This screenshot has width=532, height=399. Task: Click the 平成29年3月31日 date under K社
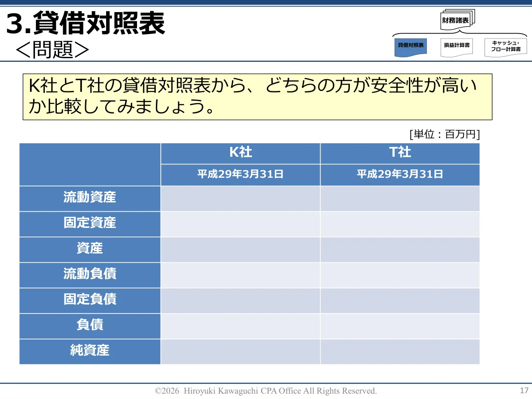(x=240, y=175)
